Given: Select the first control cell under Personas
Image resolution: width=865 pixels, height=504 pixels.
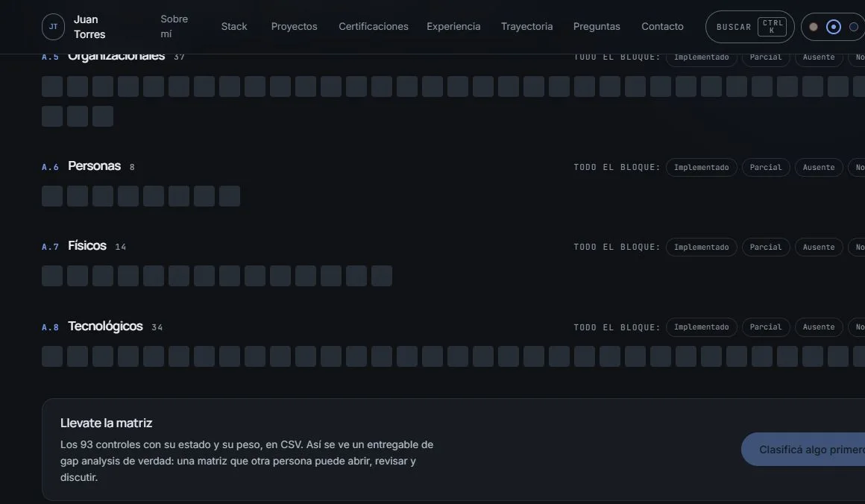Looking at the screenshot, I should tap(52, 196).
